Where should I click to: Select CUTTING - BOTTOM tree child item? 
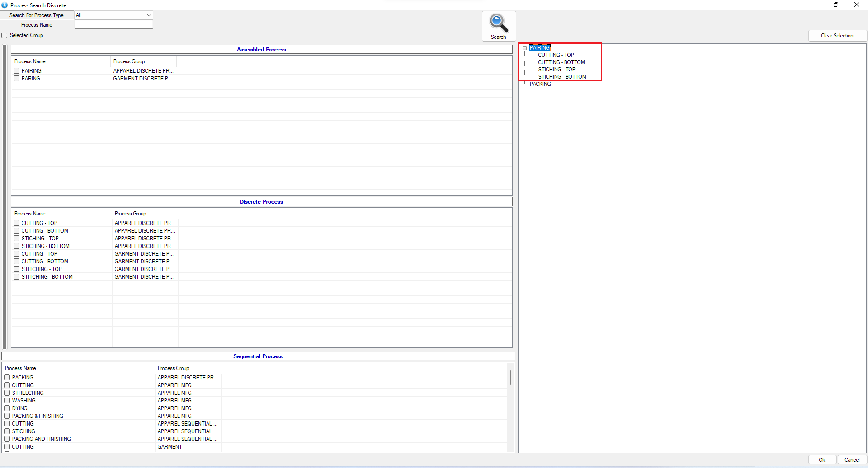(x=561, y=62)
